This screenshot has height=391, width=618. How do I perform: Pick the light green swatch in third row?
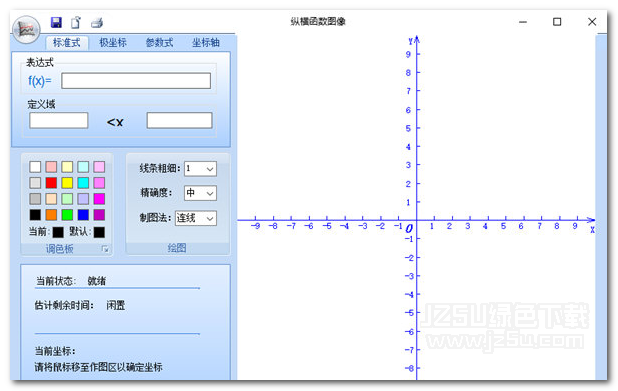(x=67, y=199)
